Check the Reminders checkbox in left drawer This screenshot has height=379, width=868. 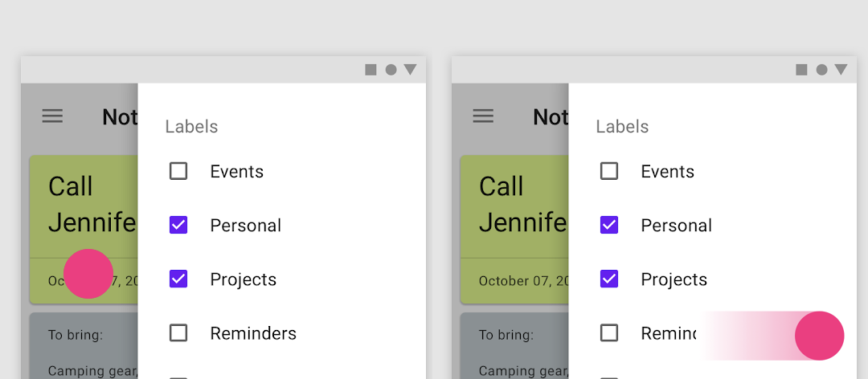178,333
